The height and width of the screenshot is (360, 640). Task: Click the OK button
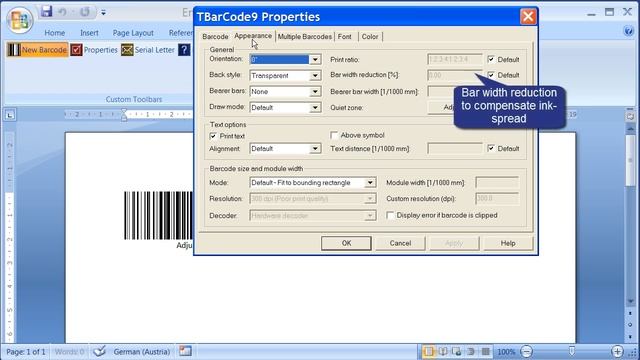pyautogui.click(x=346, y=243)
